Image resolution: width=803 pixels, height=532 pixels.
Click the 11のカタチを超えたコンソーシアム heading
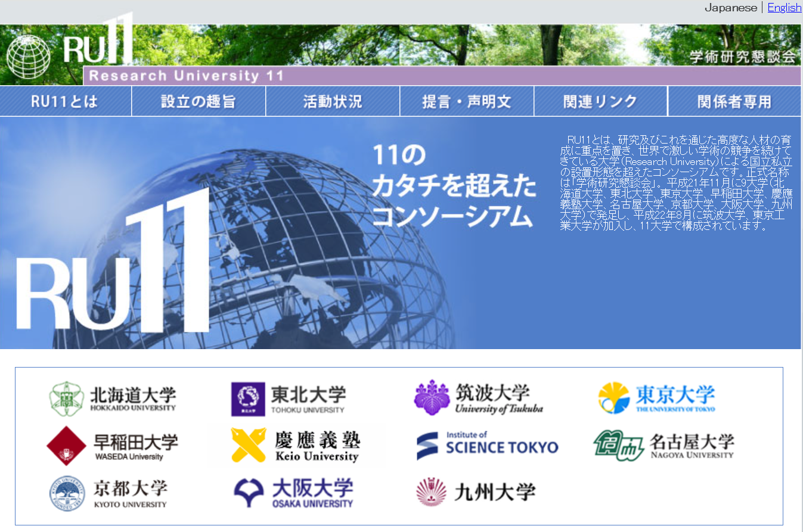click(454, 186)
